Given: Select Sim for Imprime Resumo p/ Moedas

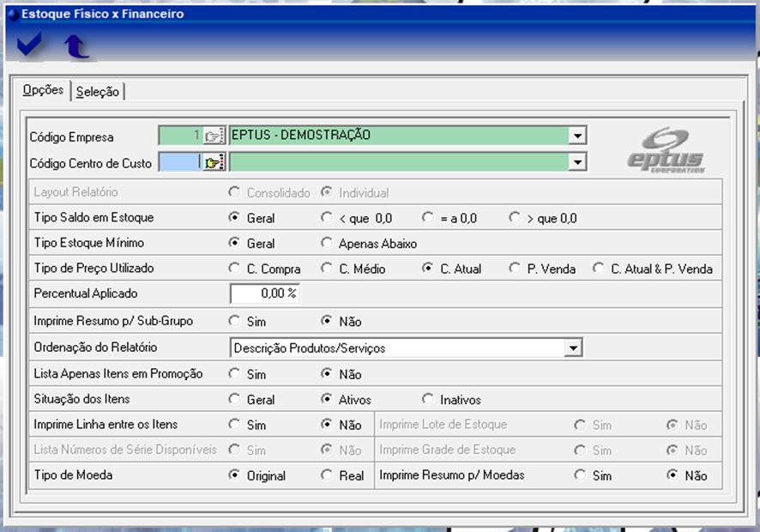Looking at the screenshot, I should pyautogui.click(x=581, y=475).
